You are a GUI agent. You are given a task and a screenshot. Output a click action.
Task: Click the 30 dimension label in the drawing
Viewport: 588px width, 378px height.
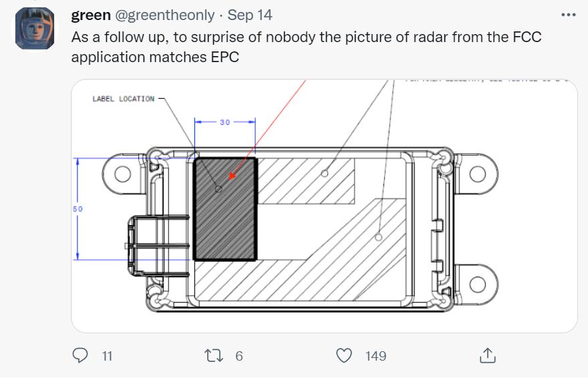(225, 122)
